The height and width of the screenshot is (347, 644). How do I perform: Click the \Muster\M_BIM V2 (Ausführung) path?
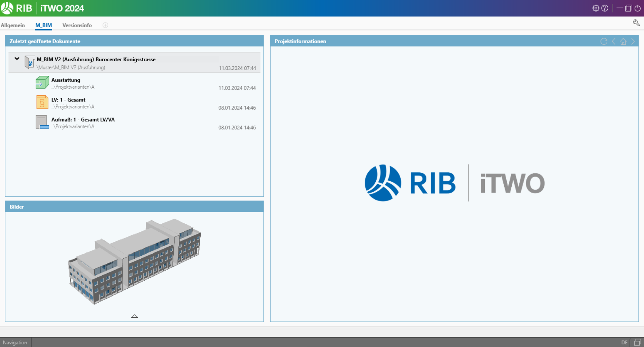71,67
